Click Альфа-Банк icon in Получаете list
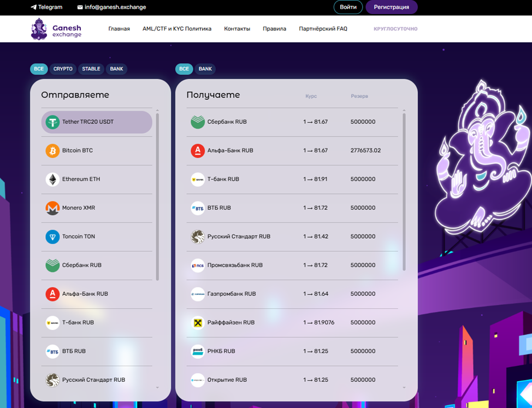The height and width of the screenshot is (408, 532). pyautogui.click(x=198, y=151)
